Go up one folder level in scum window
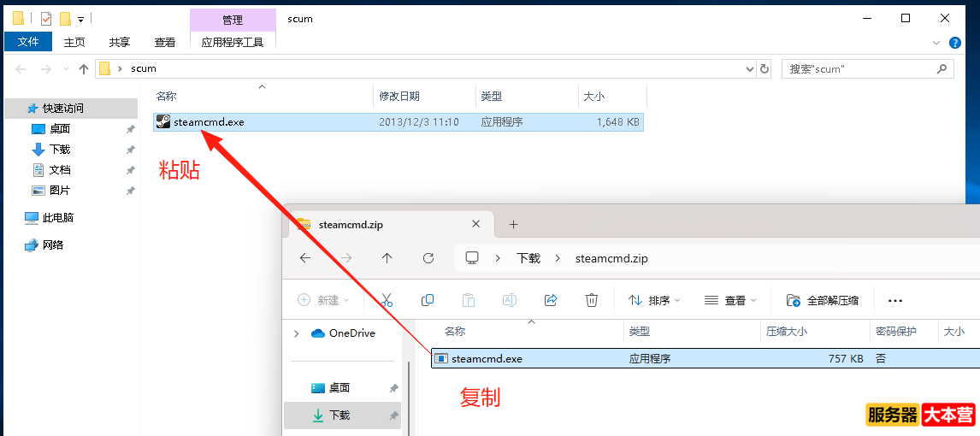 [84, 69]
